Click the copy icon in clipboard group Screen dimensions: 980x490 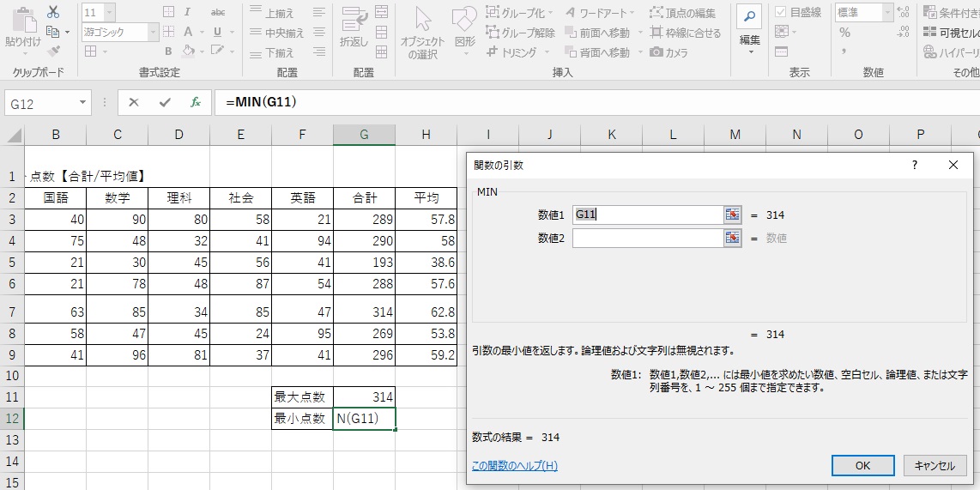53,32
